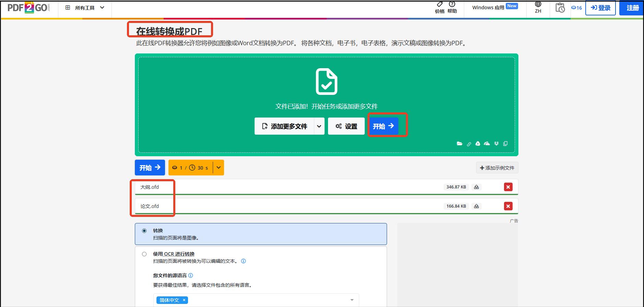
Task: Open the task history clipboard icon in header
Action: tap(560, 8)
